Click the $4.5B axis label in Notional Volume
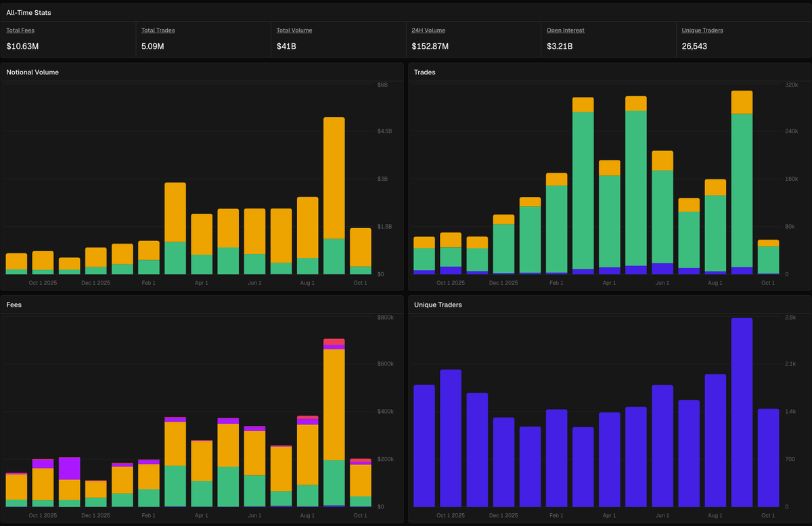Screen dimensions: 812x526 384,131
